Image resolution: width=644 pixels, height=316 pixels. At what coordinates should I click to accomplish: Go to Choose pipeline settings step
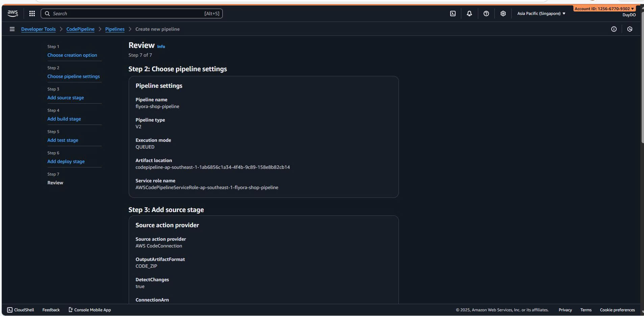coord(74,76)
